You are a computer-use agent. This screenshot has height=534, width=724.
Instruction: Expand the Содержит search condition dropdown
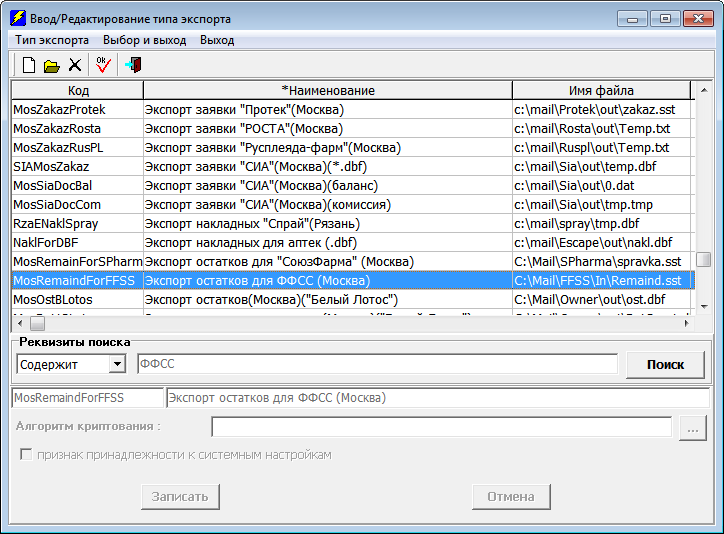coord(117,364)
